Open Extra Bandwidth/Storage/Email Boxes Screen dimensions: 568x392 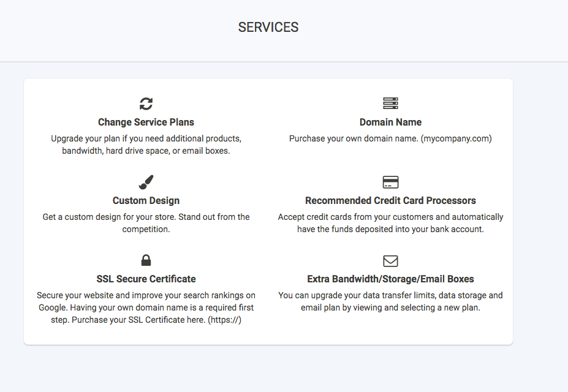pos(390,279)
